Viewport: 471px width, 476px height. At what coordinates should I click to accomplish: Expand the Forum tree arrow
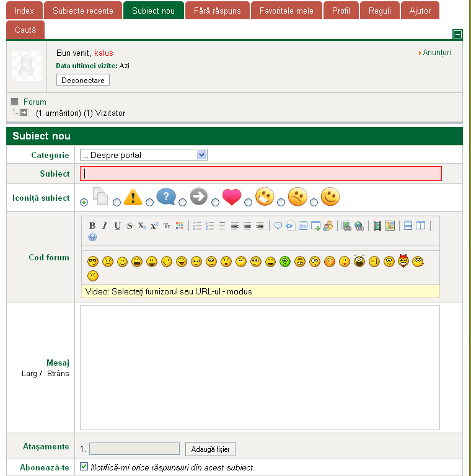24,113
